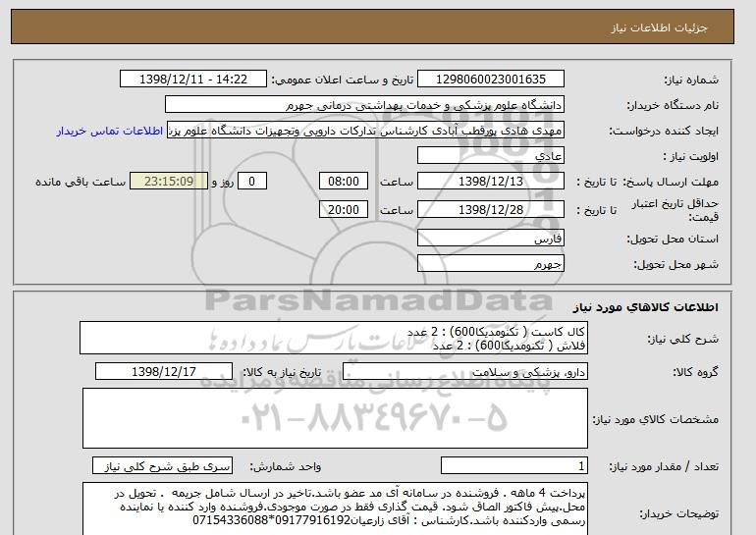This screenshot has width=756, height=535.
Task: Click the شماره نیاز field 1298060023001635
Action: coord(491,80)
